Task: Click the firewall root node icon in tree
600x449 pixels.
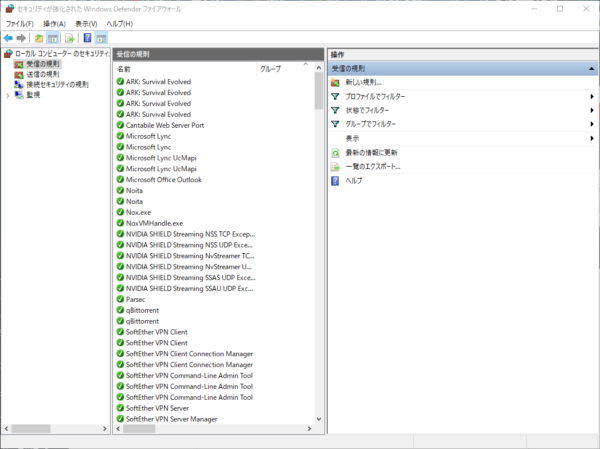Action: point(8,54)
